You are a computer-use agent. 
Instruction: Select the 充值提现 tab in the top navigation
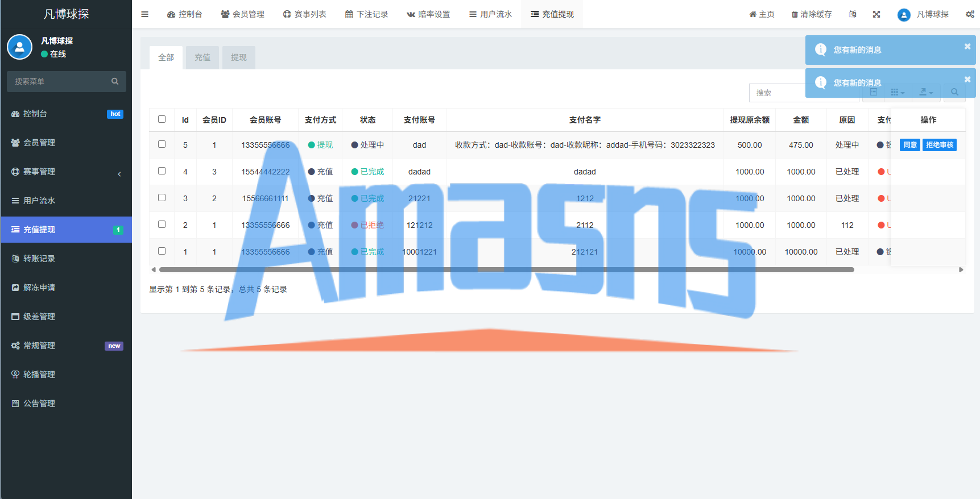coord(552,14)
